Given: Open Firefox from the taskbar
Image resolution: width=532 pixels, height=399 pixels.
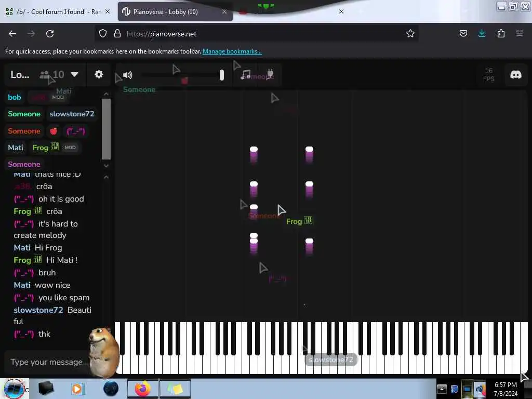Looking at the screenshot, I should [x=143, y=389].
